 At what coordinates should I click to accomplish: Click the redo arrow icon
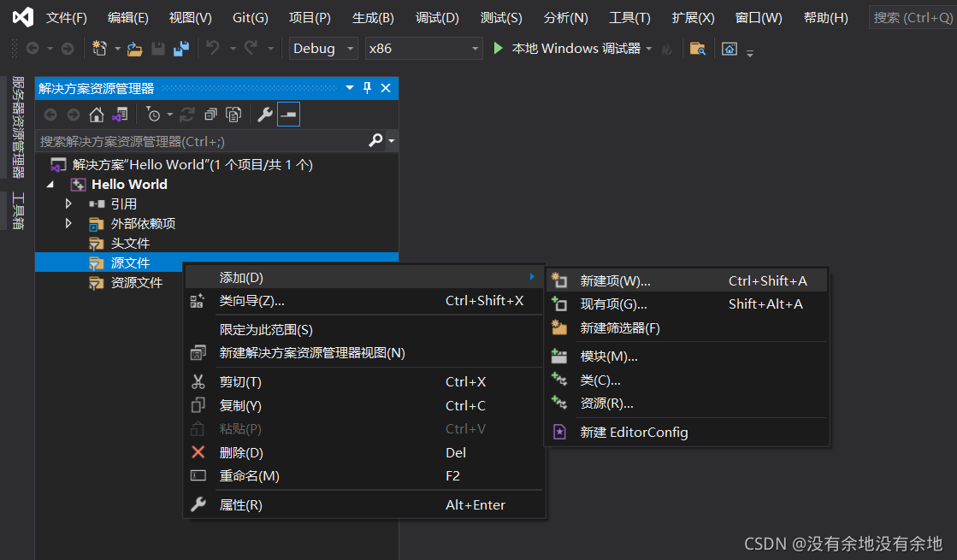[251, 48]
